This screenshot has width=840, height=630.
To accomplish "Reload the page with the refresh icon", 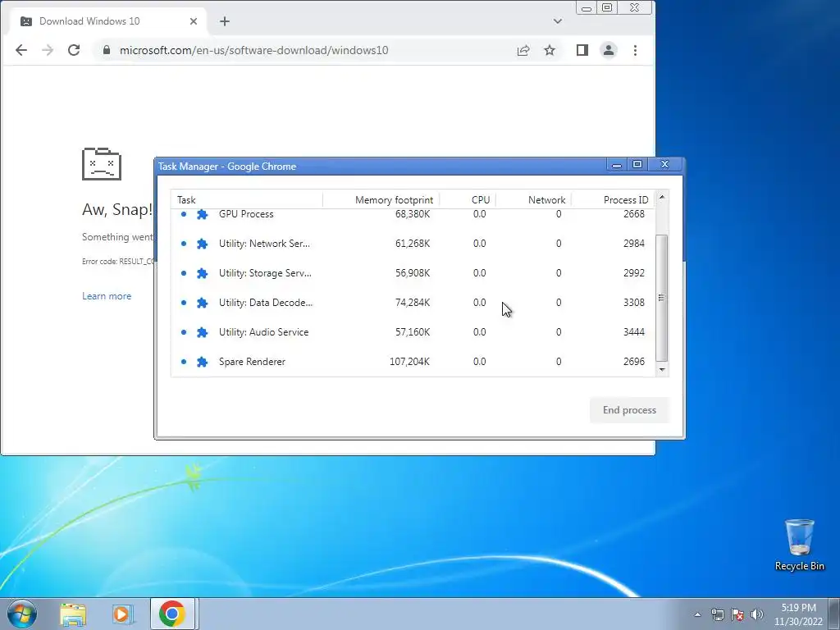I will pyautogui.click(x=74, y=50).
